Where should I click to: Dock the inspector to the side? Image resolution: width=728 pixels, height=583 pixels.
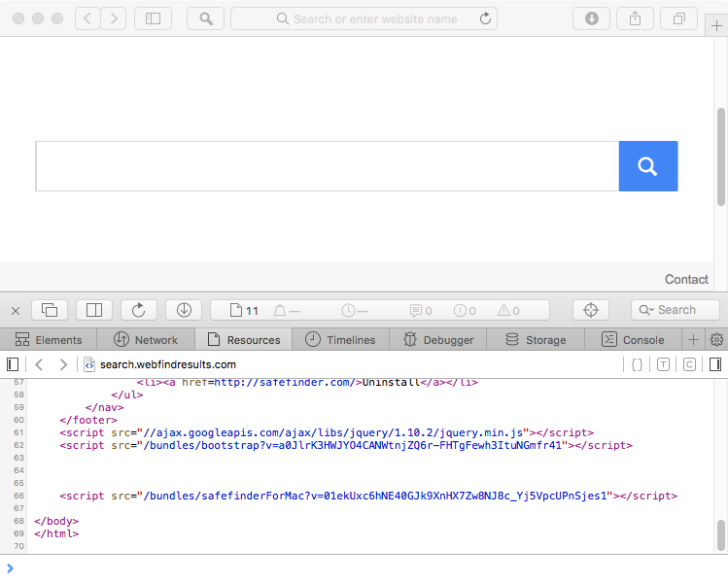point(94,310)
